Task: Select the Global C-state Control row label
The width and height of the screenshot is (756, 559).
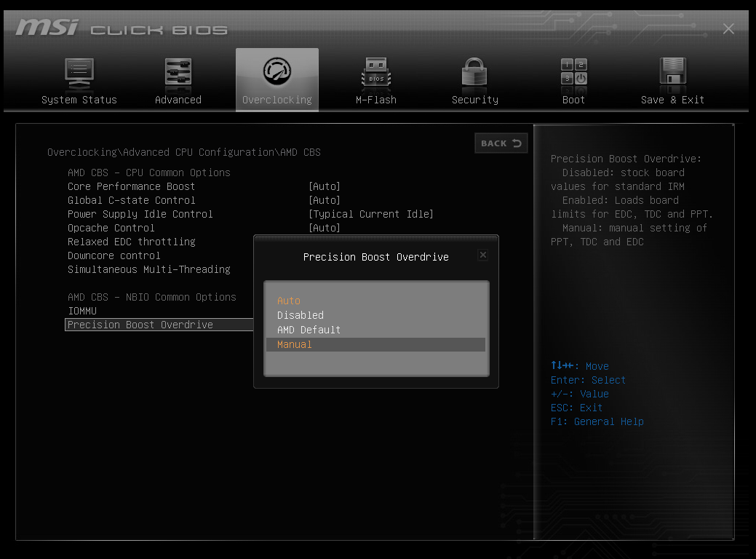Action: point(131,200)
